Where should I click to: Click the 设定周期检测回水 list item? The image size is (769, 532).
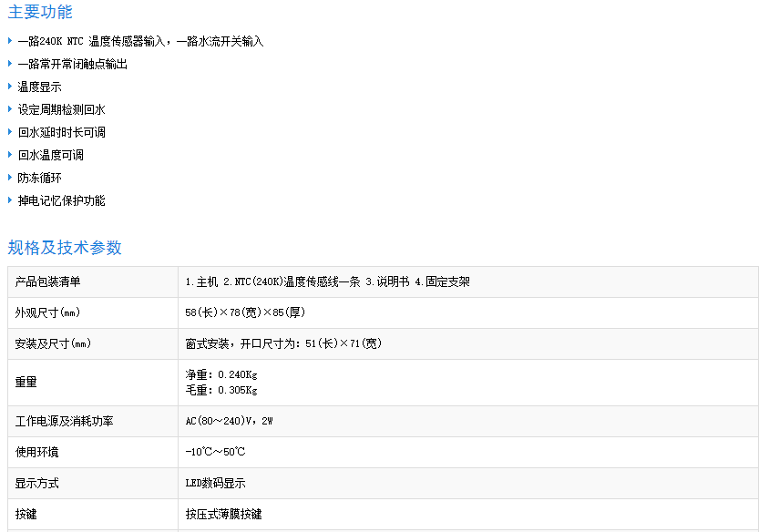pyautogui.click(x=61, y=110)
